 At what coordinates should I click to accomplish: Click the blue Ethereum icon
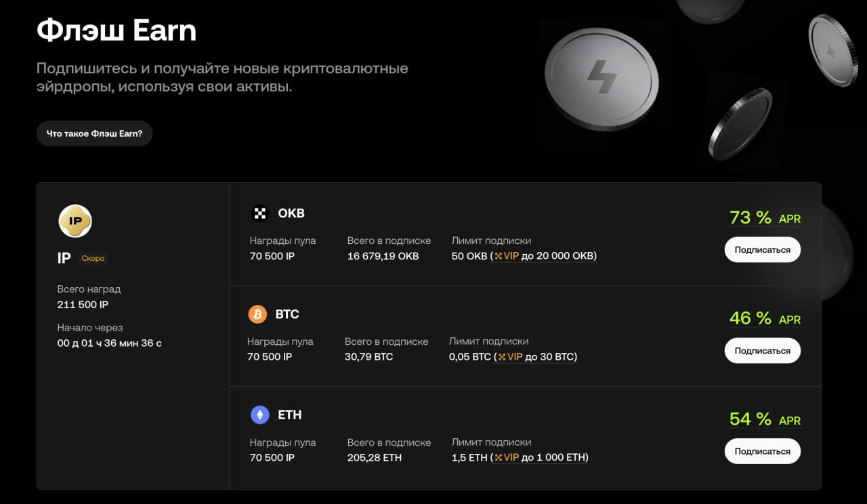(x=260, y=415)
